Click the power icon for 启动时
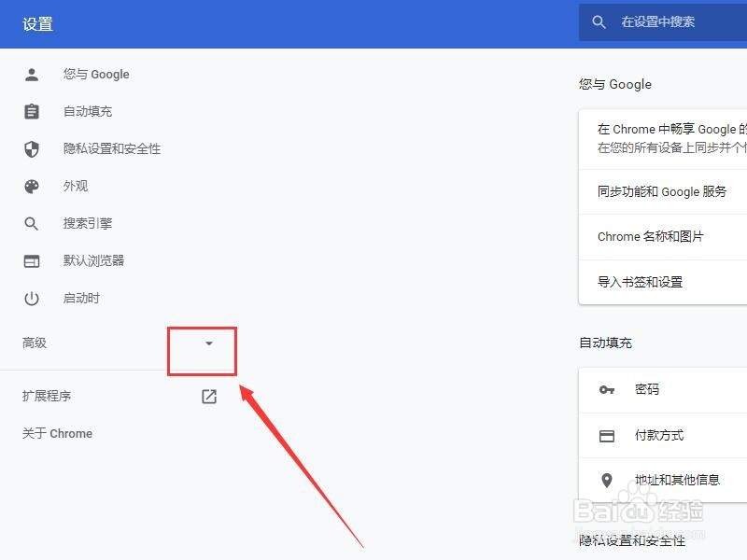Image resolution: width=747 pixels, height=560 pixels. coord(32,299)
